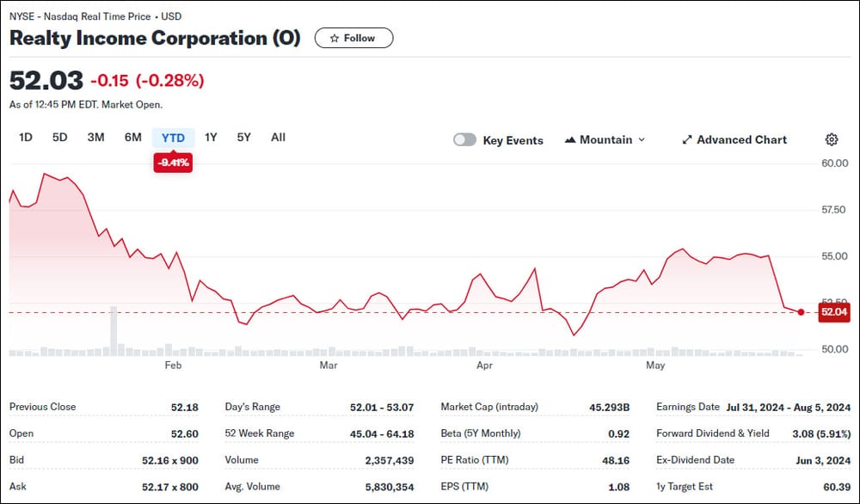Switch to the 6M time range
Screen dimensions: 860x504
pos(132,138)
